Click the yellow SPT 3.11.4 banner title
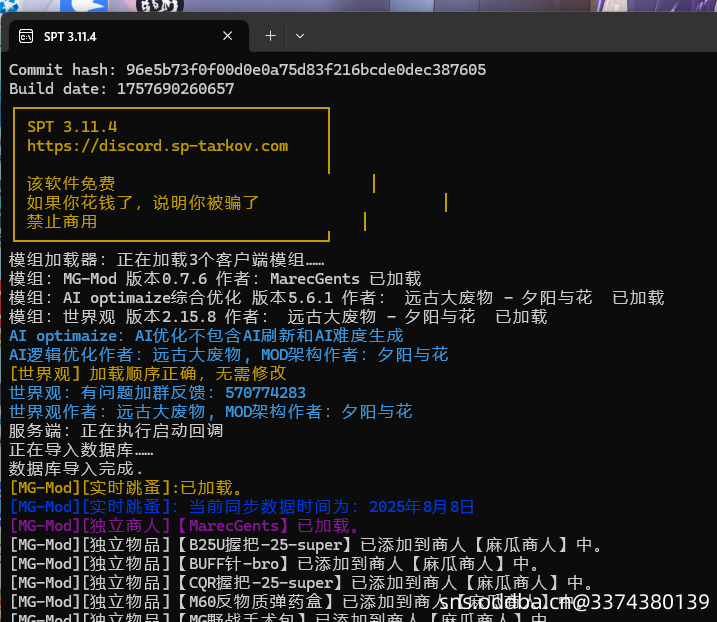 pos(72,127)
